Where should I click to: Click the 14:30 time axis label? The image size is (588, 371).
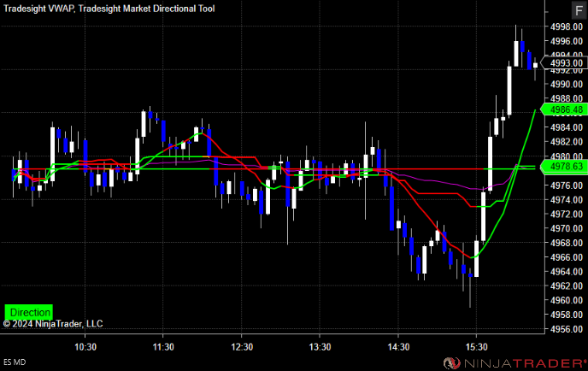coord(398,347)
